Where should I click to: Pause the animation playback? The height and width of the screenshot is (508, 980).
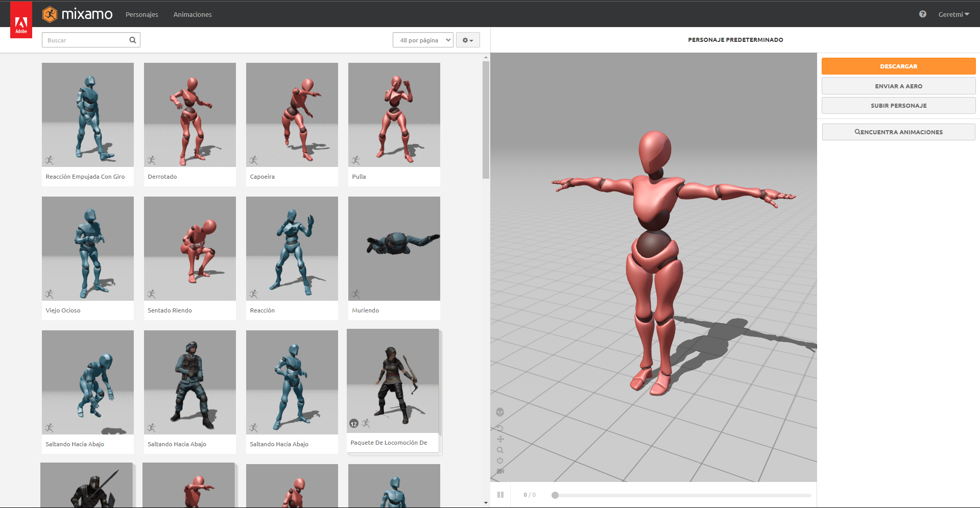pos(500,495)
